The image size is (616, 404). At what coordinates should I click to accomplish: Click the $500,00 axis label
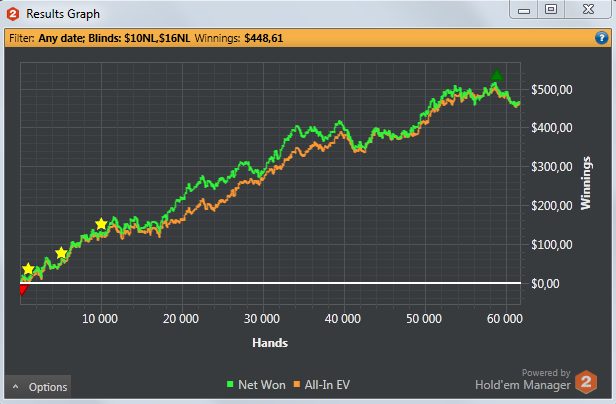pos(552,90)
